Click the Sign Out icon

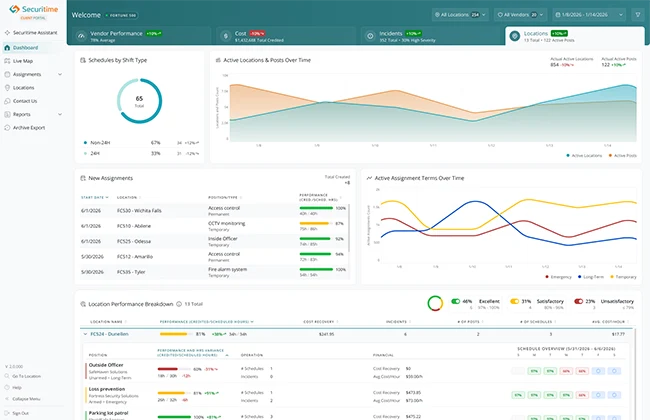(x=7, y=413)
